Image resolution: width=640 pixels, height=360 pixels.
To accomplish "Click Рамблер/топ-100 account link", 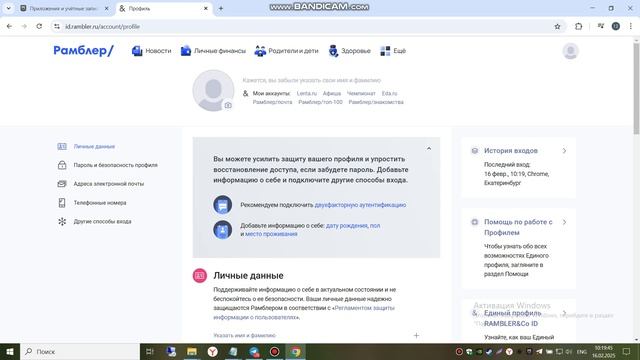I will click(x=320, y=102).
